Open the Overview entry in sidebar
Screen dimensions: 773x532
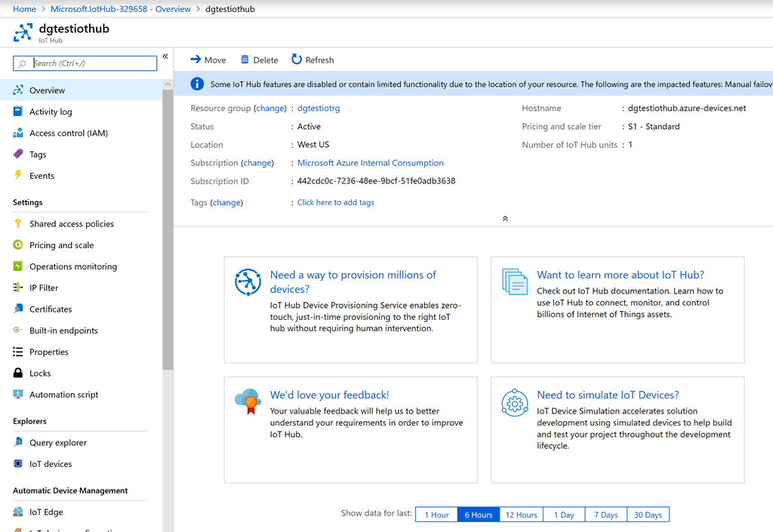[x=19, y=90]
